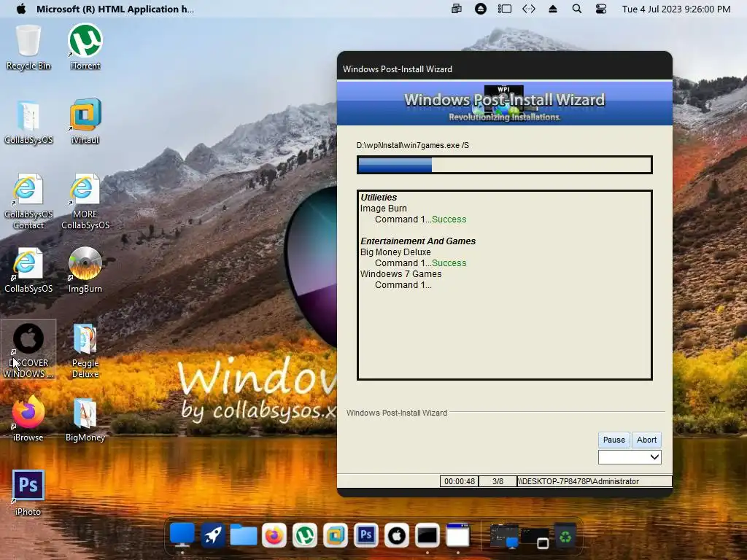This screenshot has height=560, width=747.
Task: Click 'Success' under Image Burn
Action: click(449, 219)
